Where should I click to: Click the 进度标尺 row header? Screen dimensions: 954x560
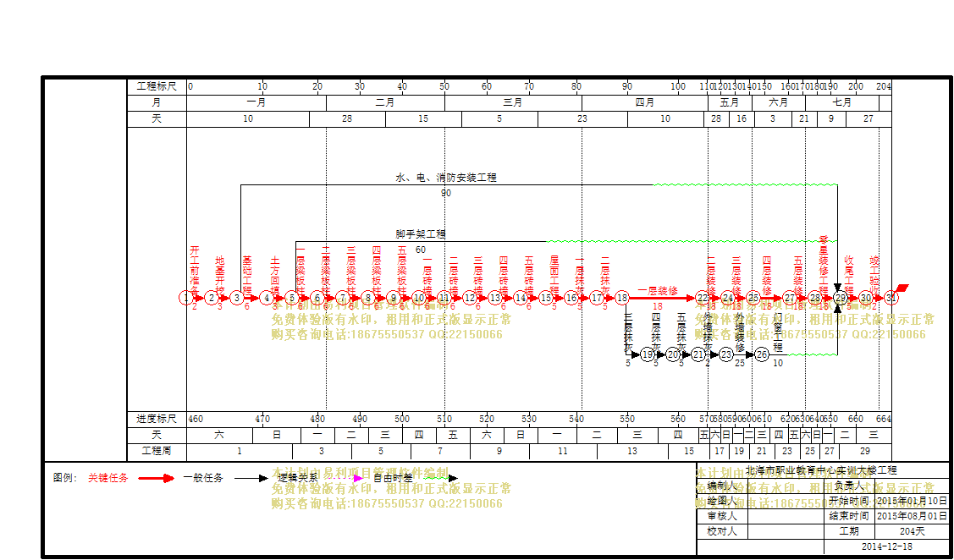pos(157,419)
